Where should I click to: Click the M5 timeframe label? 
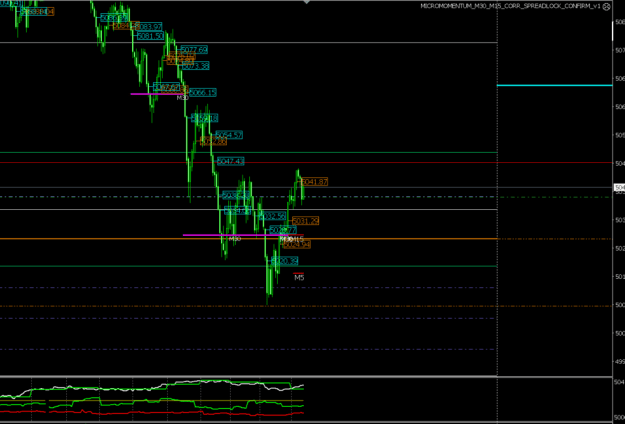click(x=299, y=278)
